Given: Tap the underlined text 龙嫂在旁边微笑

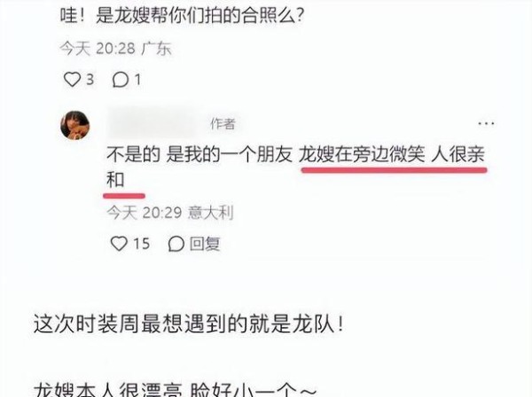Looking at the screenshot, I should tap(362, 154).
